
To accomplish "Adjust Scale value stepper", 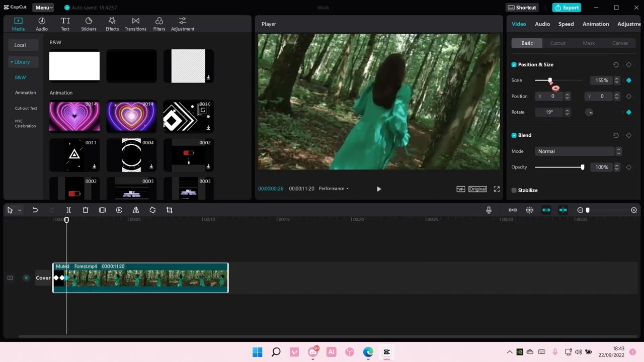I will tap(617, 80).
